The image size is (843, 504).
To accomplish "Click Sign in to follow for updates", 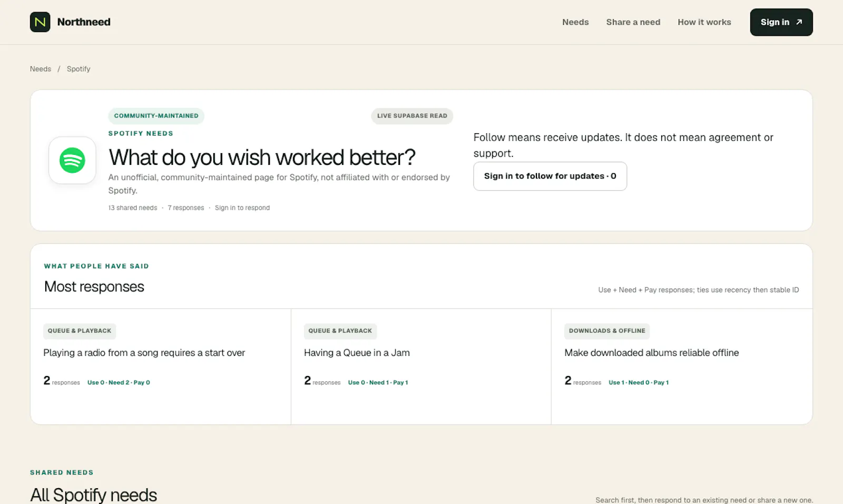I will (x=550, y=176).
